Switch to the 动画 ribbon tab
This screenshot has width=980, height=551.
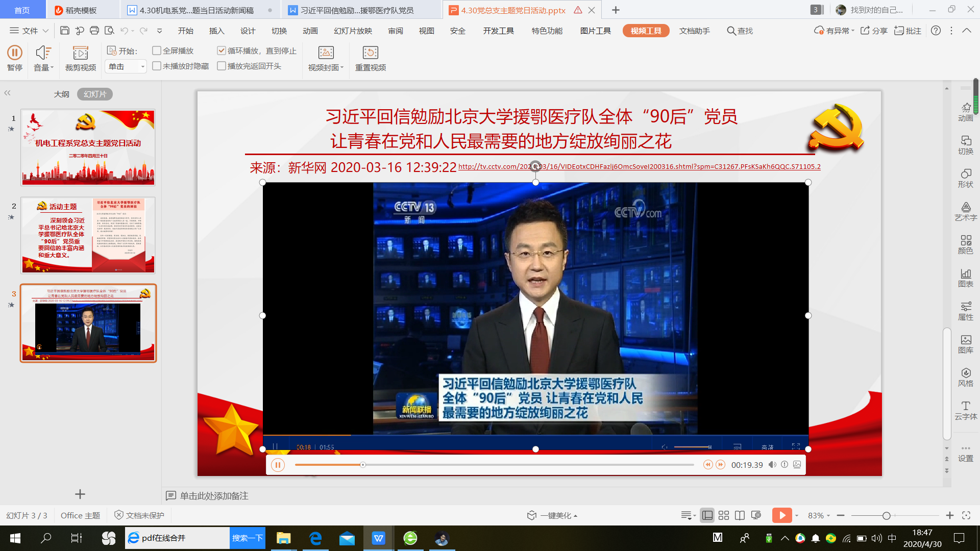310,31
